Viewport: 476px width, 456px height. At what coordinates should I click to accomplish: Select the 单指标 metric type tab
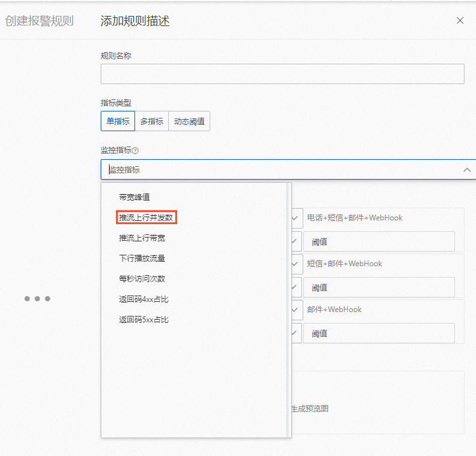click(x=118, y=121)
